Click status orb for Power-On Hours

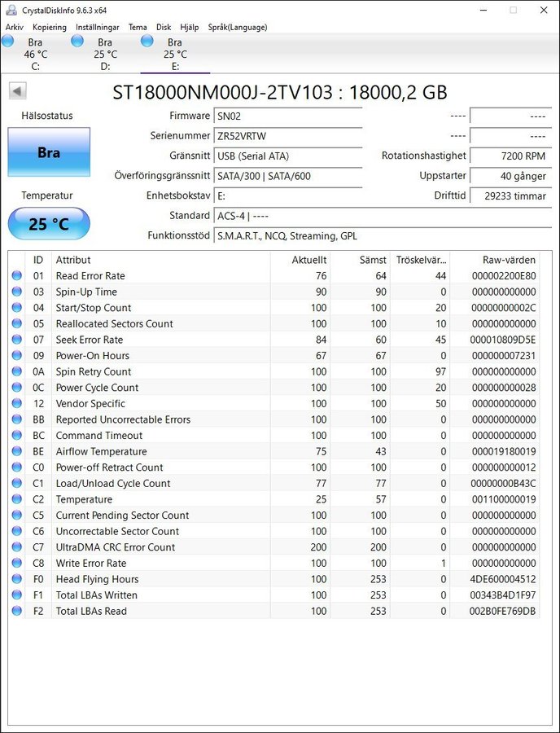point(17,356)
